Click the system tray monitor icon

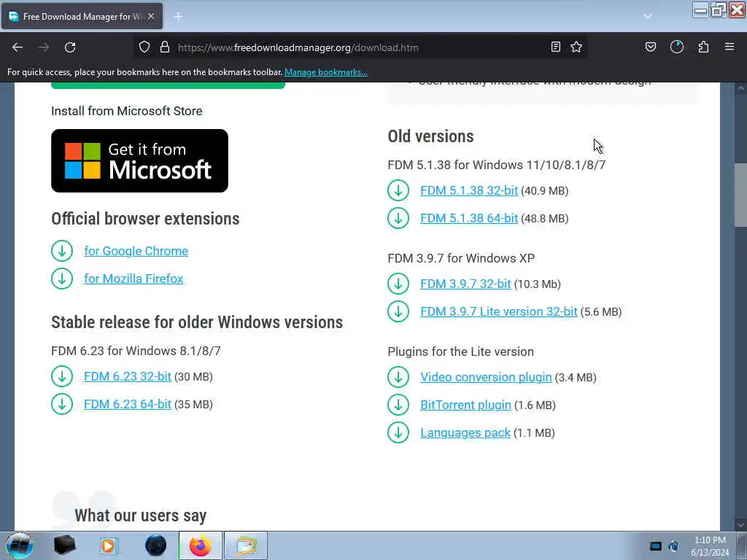(x=656, y=546)
